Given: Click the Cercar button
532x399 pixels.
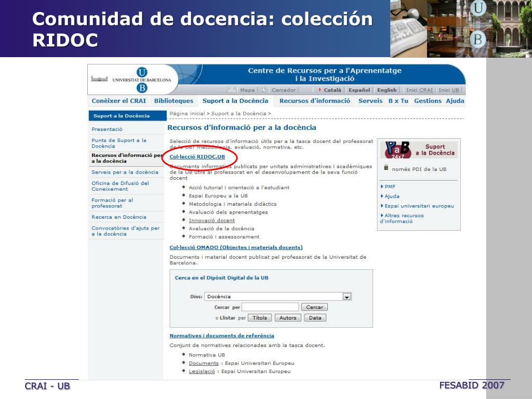Looking at the screenshot, I should coord(314,307).
